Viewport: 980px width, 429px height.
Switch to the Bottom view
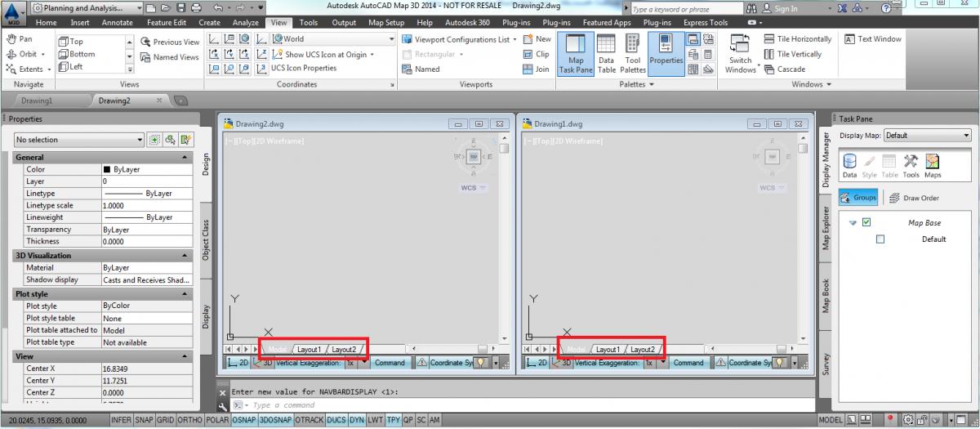(78, 54)
